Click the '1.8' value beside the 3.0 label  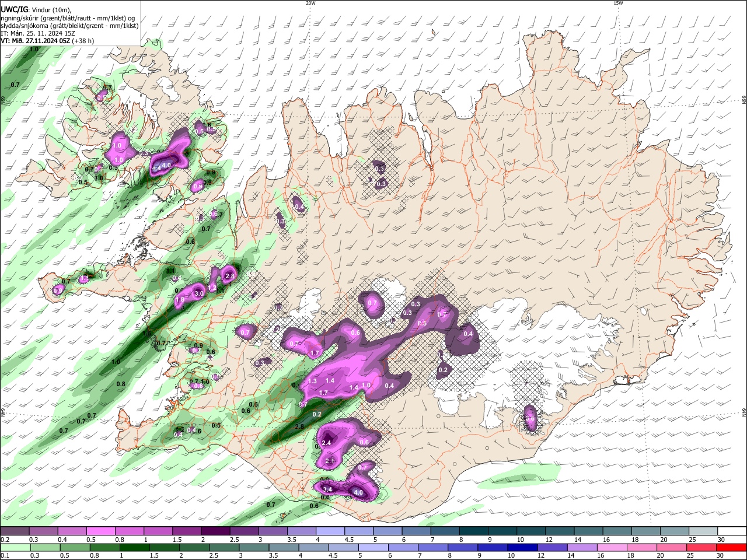(180, 300)
